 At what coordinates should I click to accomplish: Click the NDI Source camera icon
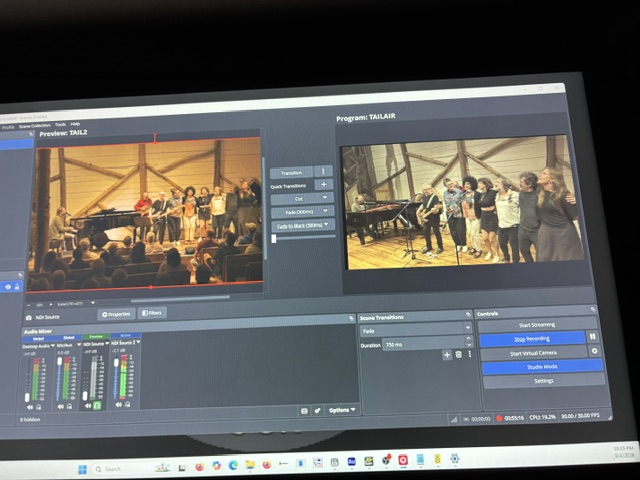pos(29,318)
